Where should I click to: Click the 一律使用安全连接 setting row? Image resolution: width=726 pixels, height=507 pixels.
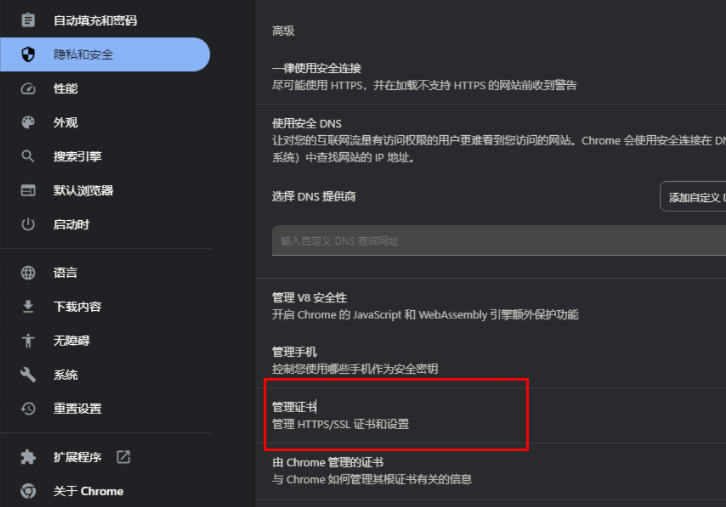pyautogui.click(x=491, y=77)
